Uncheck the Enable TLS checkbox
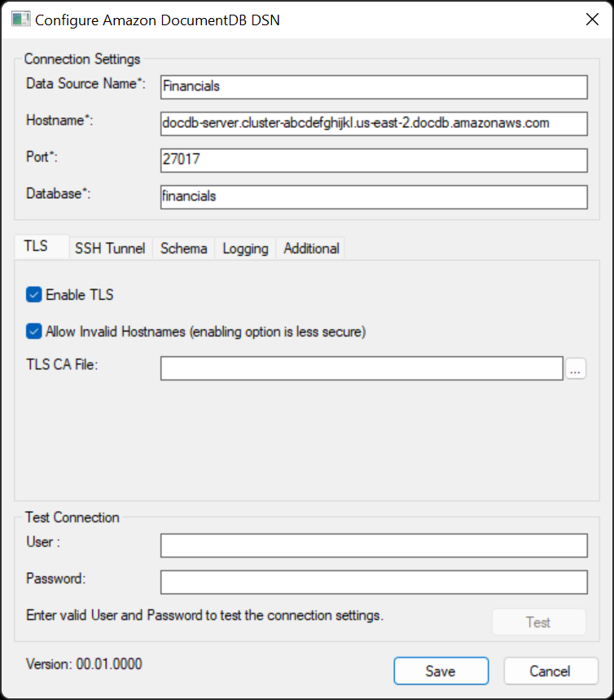The image size is (614, 700). (x=34, y=295)
